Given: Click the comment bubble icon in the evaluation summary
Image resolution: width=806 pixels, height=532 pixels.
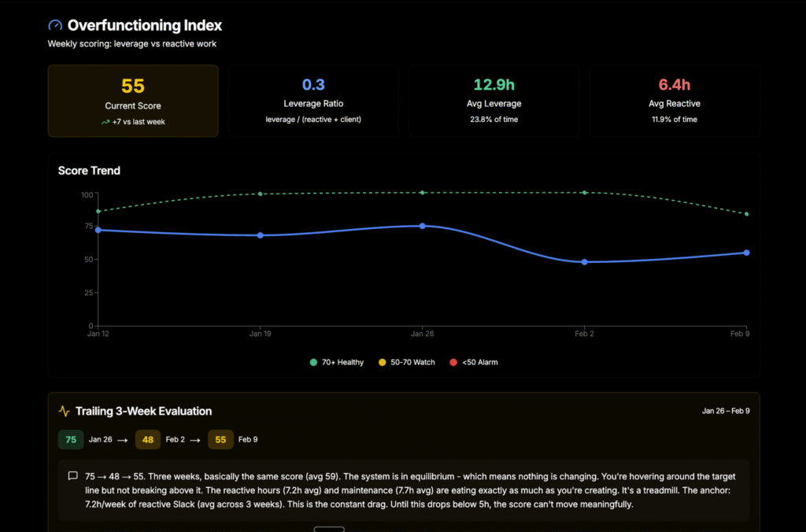Looking at the screenshot, I should tap(72, 475).
